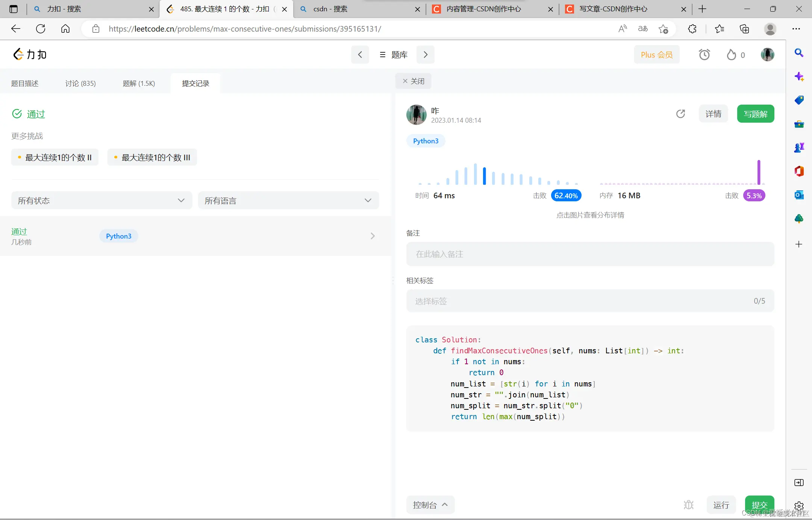Screen dimensions: 812x520
Task: Go to previous problem arrow
Action: click(360, 55)
